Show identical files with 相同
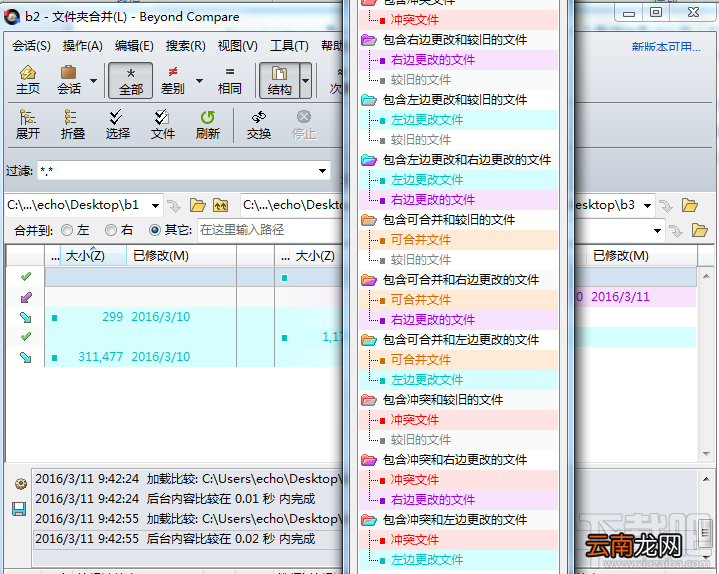Image resolution: width=719 pixels, height=574 pixels. tap(229, 80)
